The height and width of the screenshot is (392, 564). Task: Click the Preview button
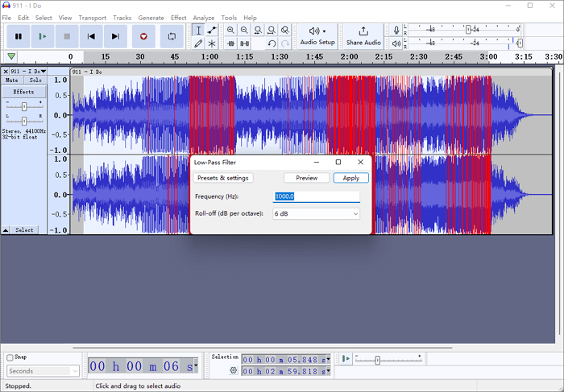306,178
